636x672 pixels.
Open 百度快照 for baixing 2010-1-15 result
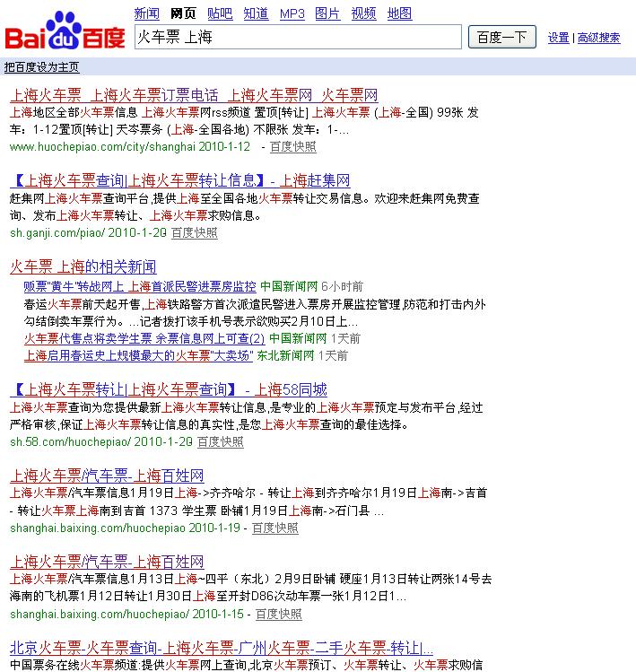pyautogui.click(x=279, y=615)
